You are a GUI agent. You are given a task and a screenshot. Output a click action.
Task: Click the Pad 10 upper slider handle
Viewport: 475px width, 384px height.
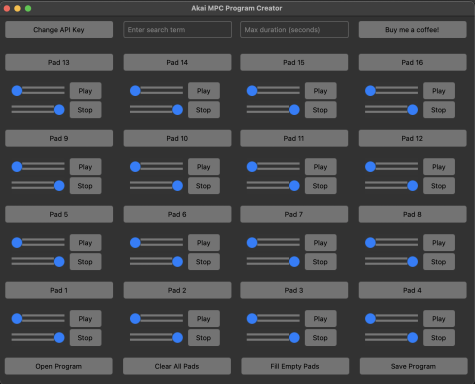(135, 167)
